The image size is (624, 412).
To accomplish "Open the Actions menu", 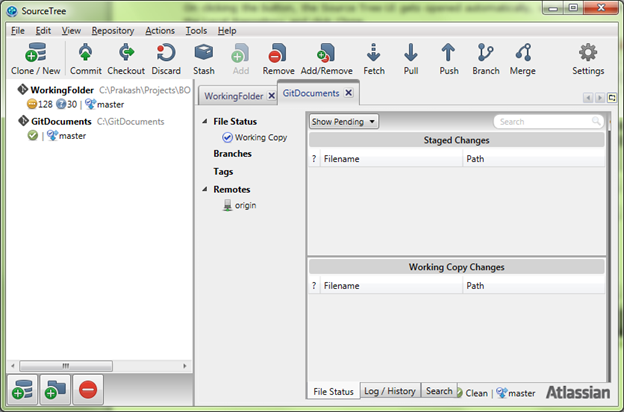I will [x=160, y=31].
